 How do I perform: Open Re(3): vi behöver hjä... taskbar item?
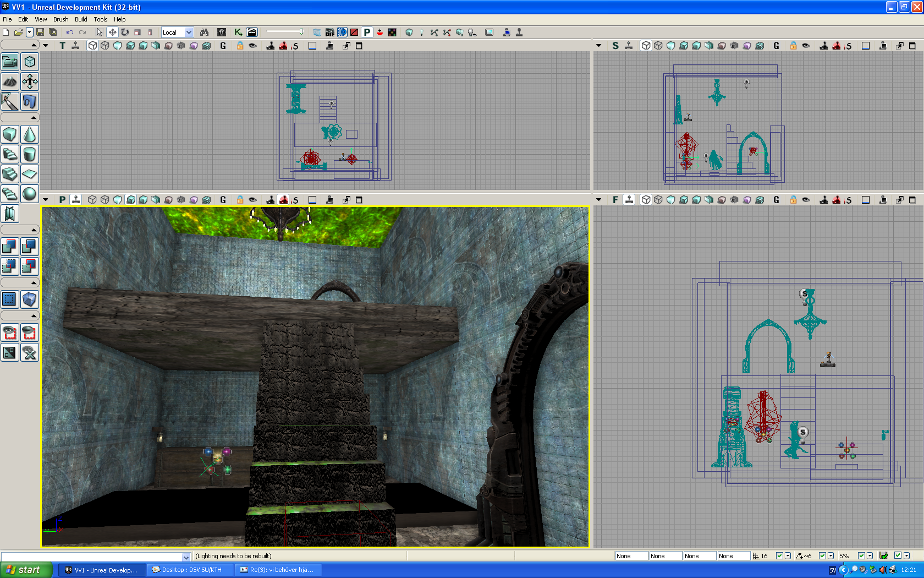pos(278,570)
